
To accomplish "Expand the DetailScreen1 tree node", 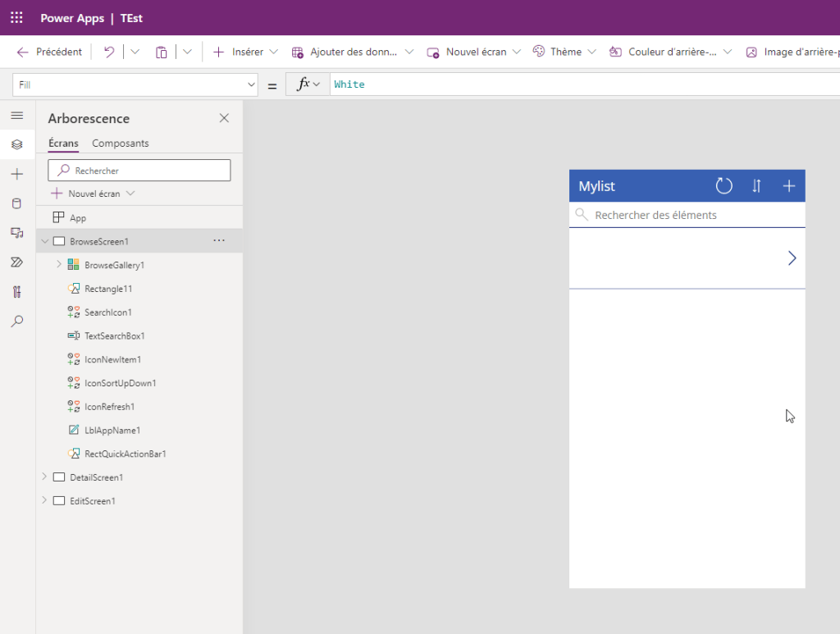I will click(44, 477).
